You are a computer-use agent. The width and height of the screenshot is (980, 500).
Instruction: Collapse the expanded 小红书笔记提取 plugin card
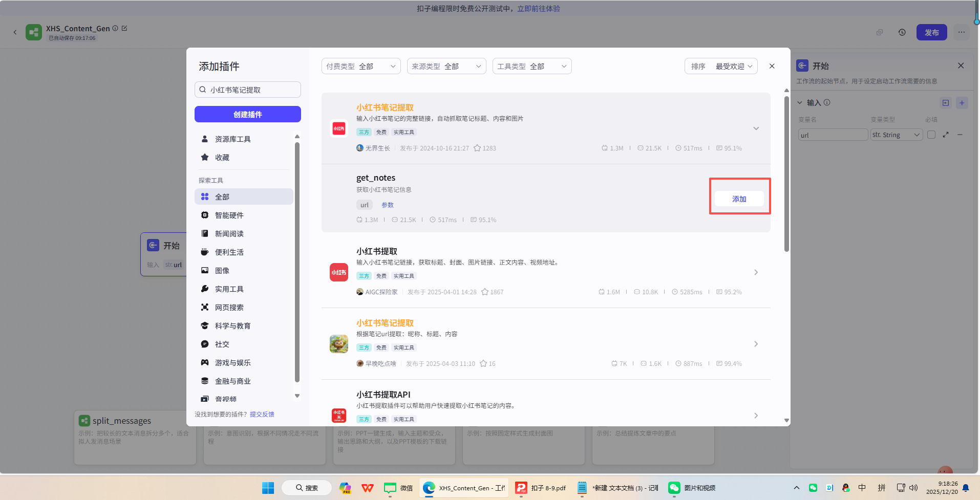pos(756,128)
